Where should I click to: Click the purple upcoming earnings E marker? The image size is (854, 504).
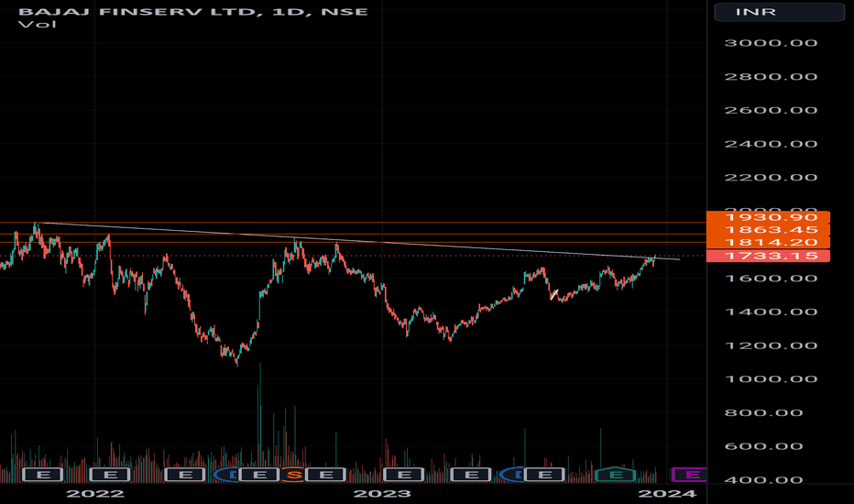click(x=689, y=475)
